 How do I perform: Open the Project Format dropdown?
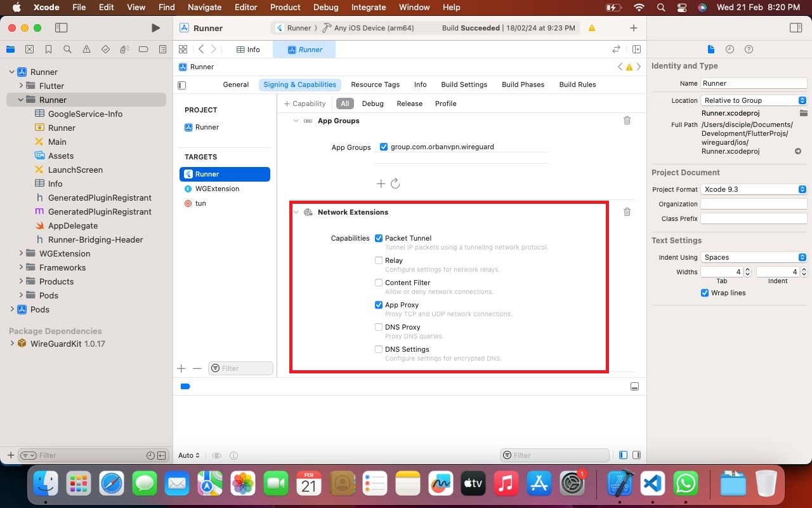tap(753, 189)
